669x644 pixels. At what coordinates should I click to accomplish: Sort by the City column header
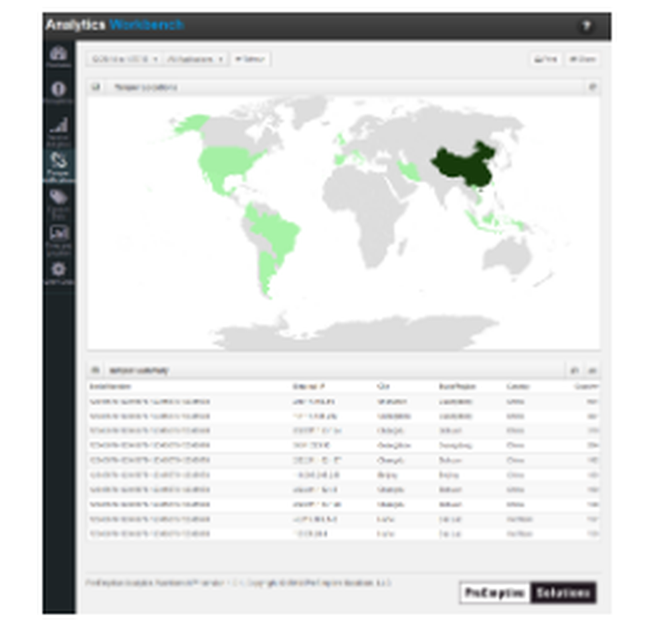(383, 386)
